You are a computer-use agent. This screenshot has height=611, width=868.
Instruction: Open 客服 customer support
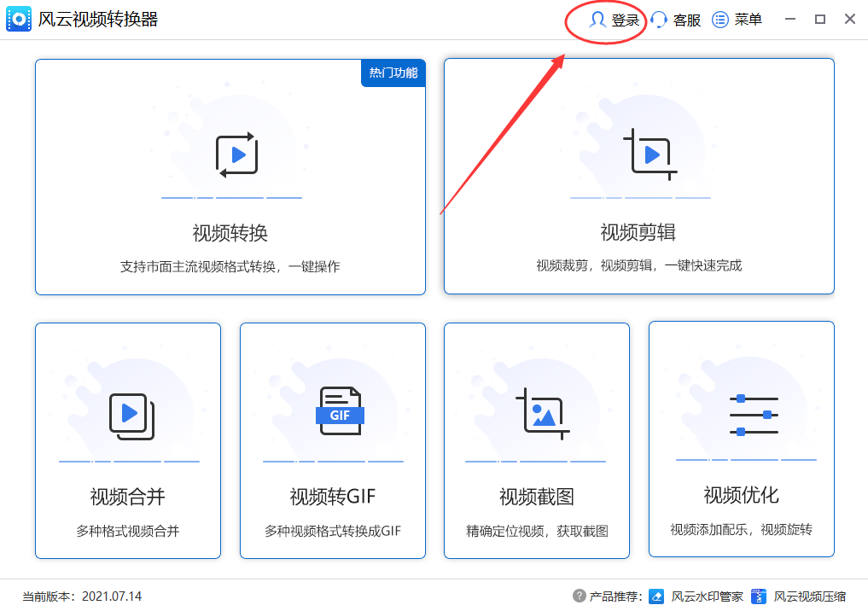[687, 20]
